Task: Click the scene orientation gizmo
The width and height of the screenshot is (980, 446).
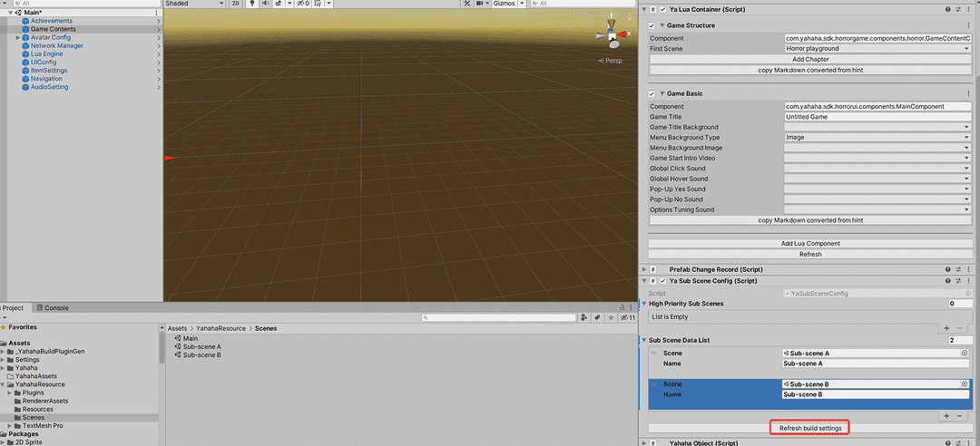Action: [x=613, y=36]
